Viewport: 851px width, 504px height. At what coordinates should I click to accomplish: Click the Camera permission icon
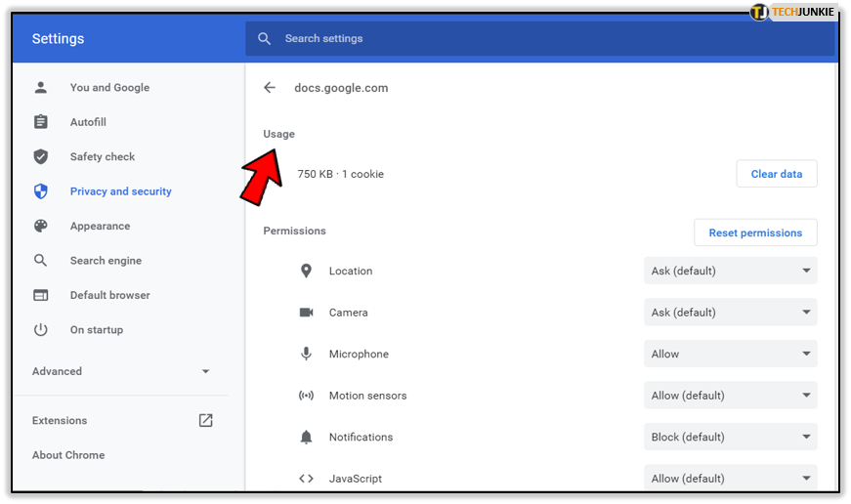pyautogui.click(x=307, y=313)
